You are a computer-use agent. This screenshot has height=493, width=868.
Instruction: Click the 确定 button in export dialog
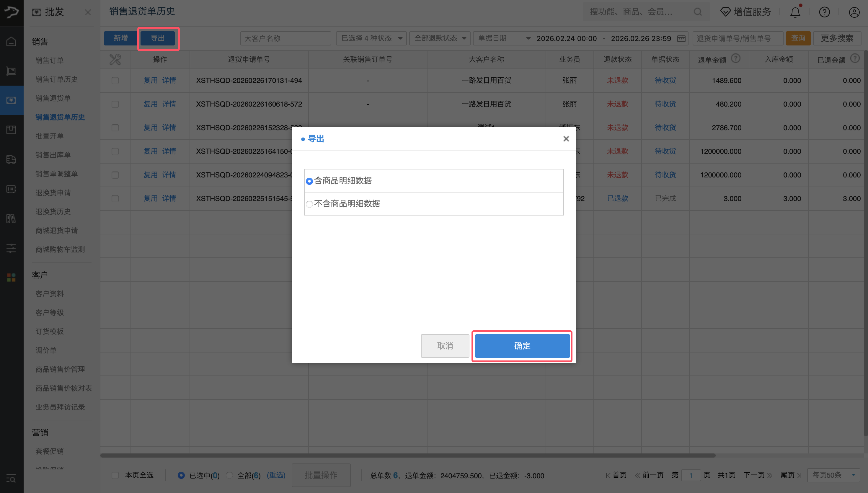coord(522,346)
